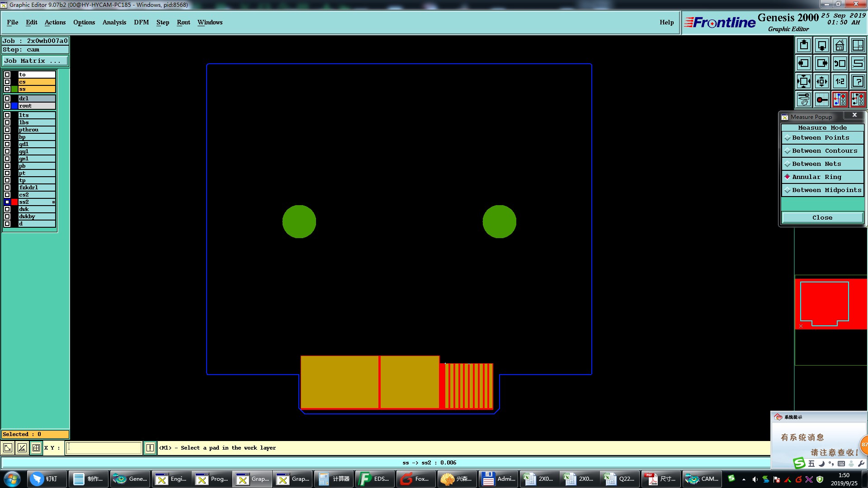Click the pan up arrow icon
The image size is (868, 488).
coord(803,45)
